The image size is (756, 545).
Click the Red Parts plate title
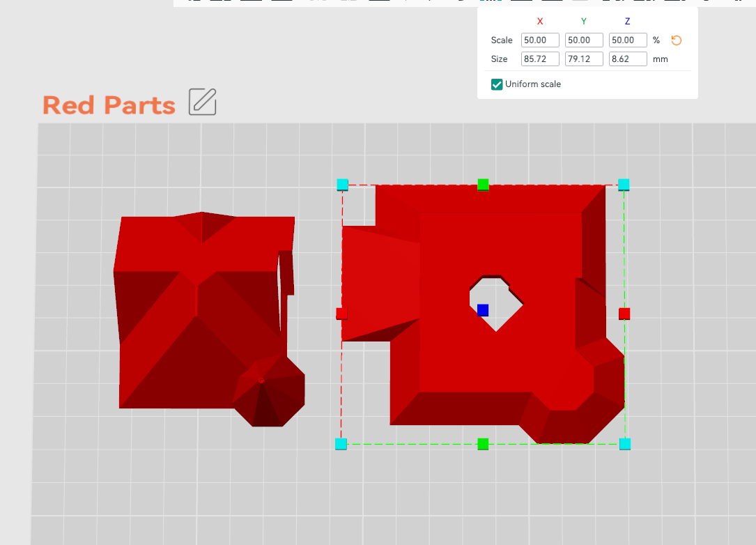[109, 105]
